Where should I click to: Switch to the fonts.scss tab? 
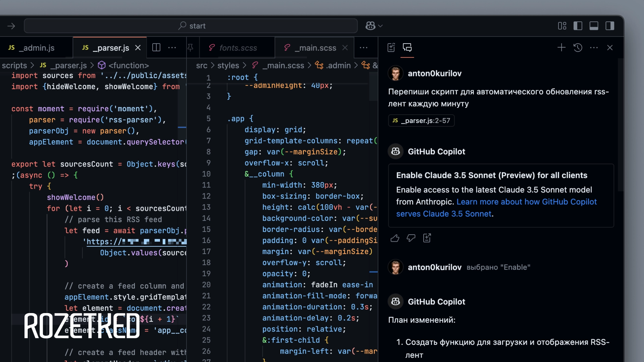point(237,48)
